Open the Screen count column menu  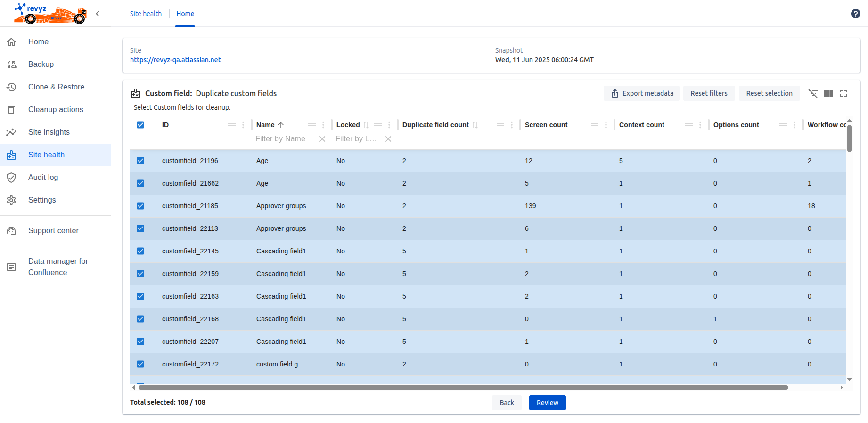pyautogui.click(x=606, y=125)
